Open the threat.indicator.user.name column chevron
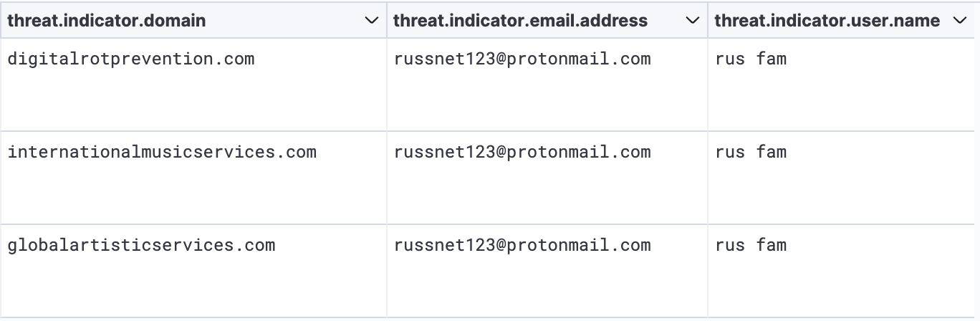The image size is (980, 321). (x=960, y=21)
